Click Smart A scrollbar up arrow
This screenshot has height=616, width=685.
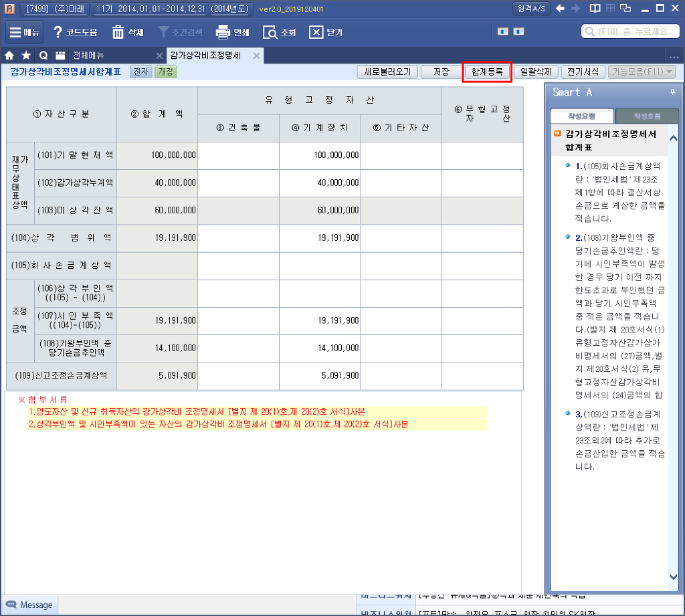coord(673,138)
